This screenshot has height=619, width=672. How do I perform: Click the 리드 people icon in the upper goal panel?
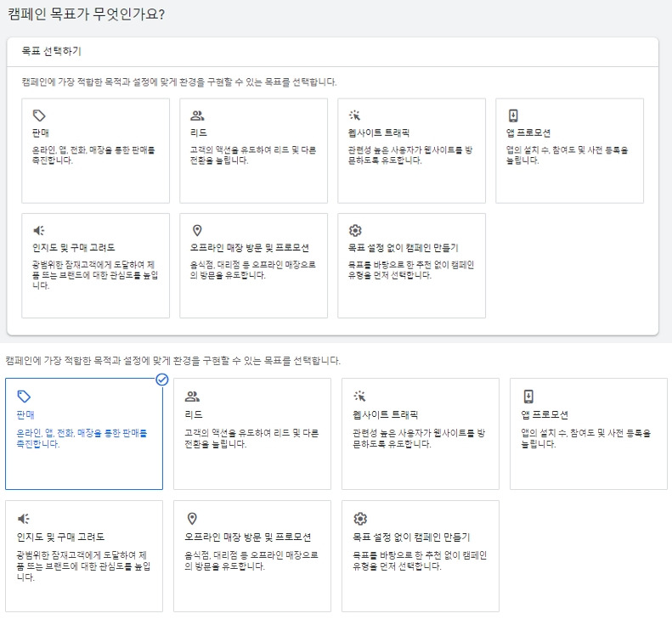(197, 115)
